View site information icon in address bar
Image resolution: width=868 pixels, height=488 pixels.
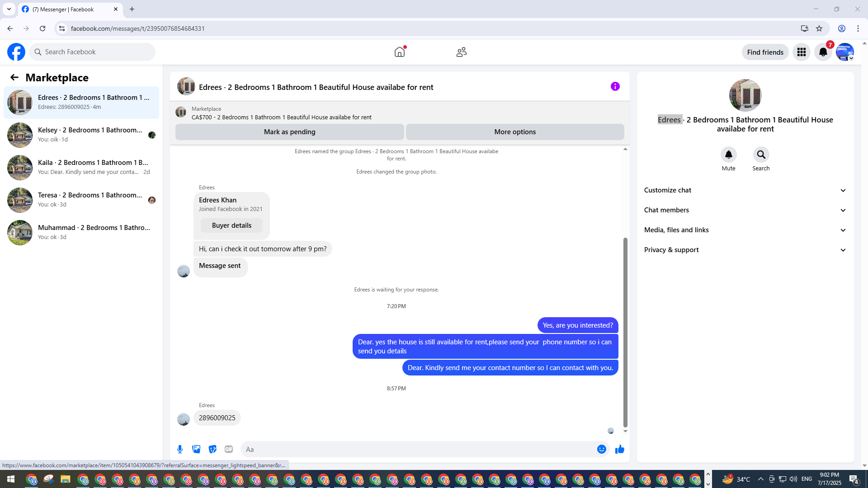point(62,28)
